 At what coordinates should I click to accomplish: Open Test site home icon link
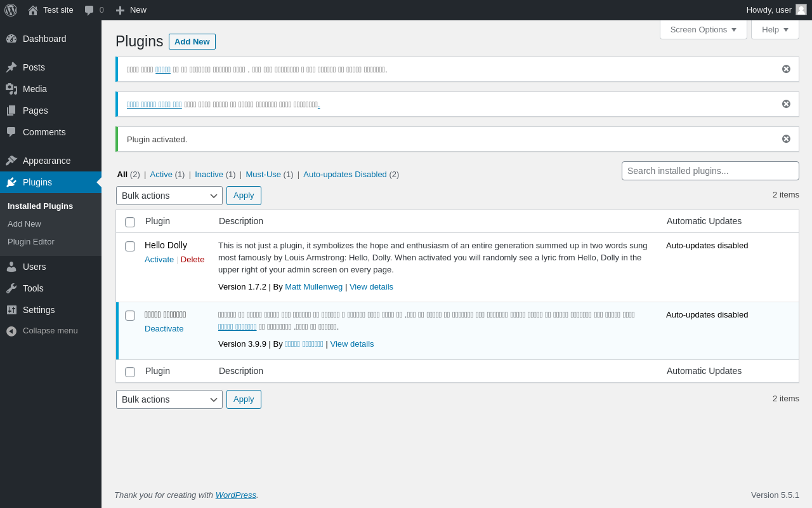point(33,10)
